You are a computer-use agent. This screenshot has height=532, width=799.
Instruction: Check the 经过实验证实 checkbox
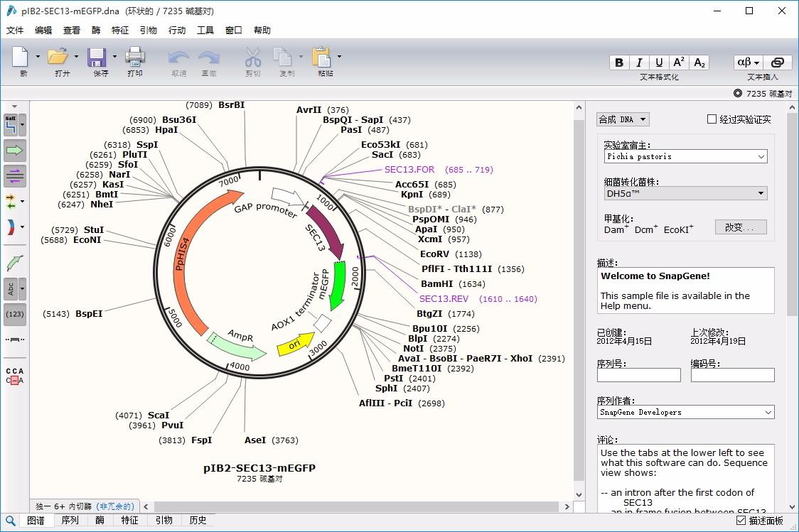pos(712,119)
